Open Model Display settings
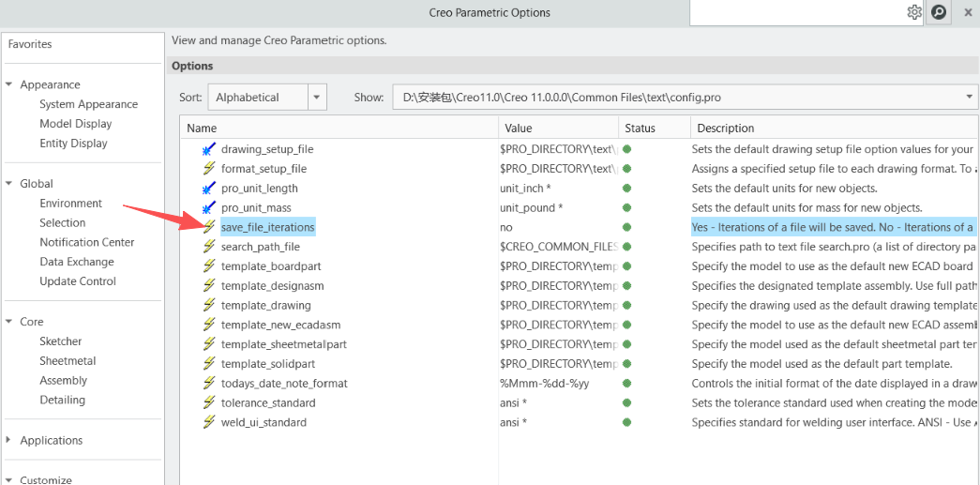This screenshot has height=485, width=980. 76,124
